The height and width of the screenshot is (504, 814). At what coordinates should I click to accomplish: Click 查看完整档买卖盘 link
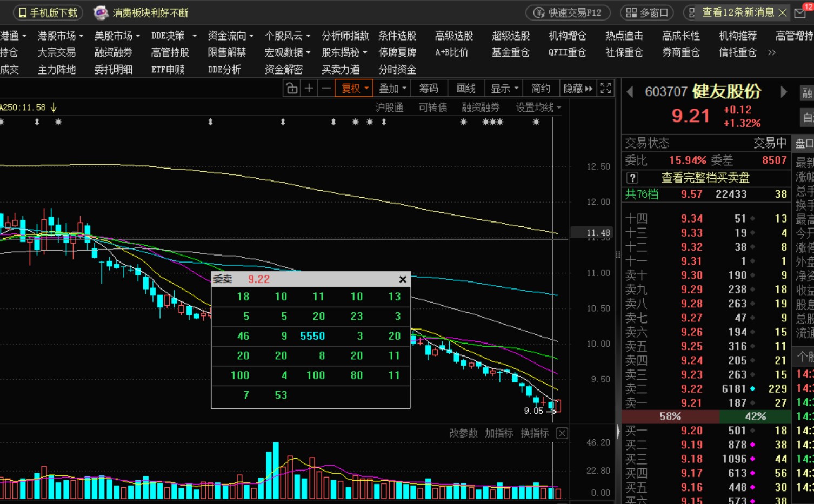[x=705, y=178]
